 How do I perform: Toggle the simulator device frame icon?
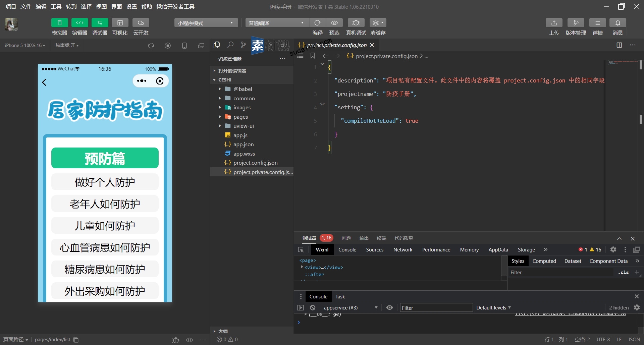(x=184, y=46)
